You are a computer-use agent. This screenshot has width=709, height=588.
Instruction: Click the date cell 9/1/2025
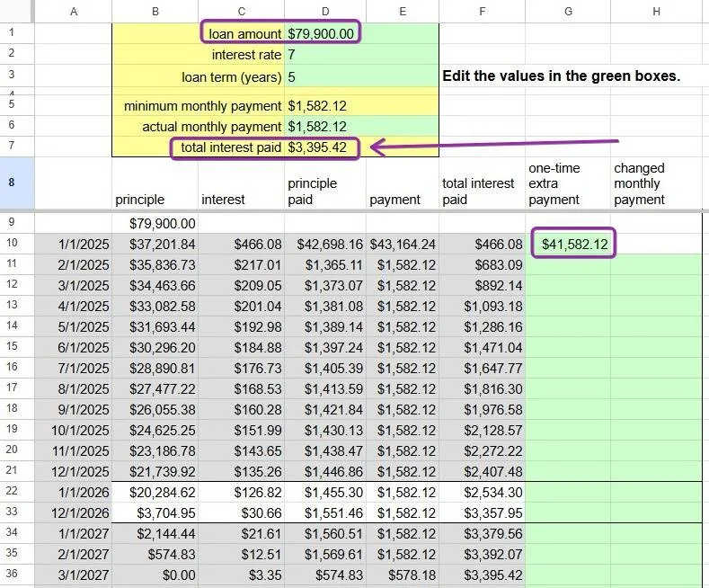tap(74, 409)
